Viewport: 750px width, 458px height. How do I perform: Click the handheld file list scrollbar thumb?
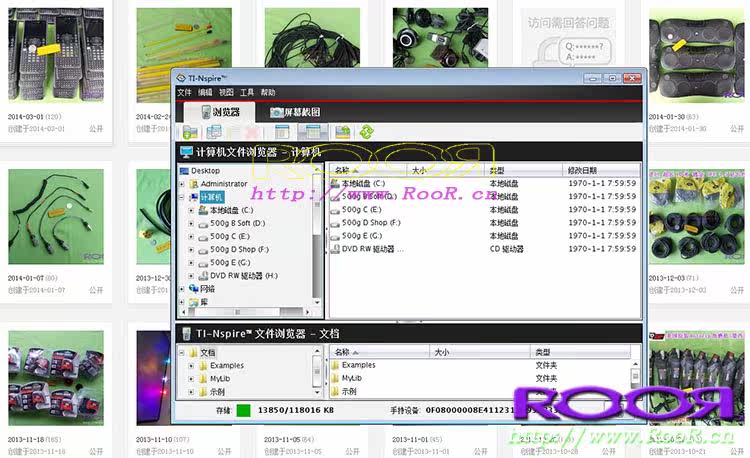tap(635, 376)
